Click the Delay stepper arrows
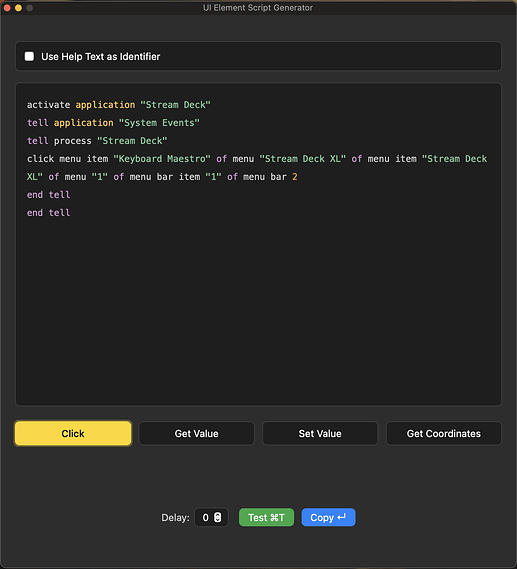 click(218, 517)
